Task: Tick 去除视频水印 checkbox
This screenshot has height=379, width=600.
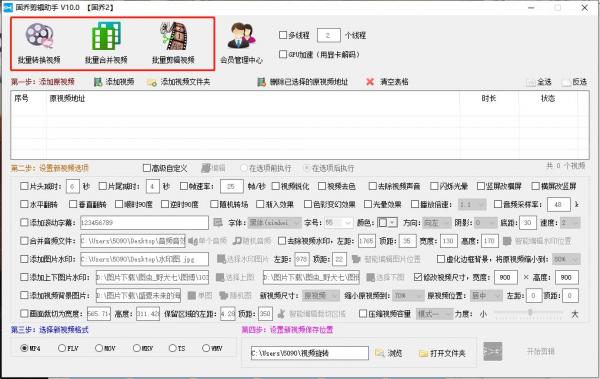Action: (282, 241)
